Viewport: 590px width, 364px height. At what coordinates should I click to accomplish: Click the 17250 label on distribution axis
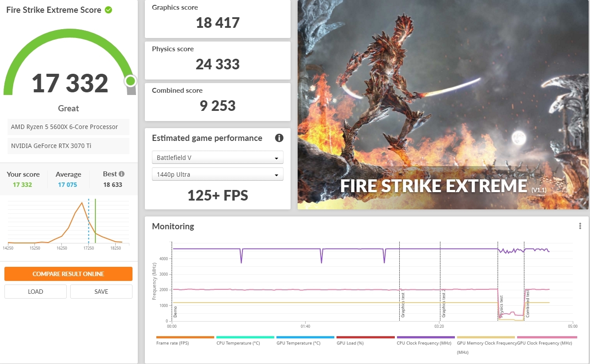tap(89, 248)
